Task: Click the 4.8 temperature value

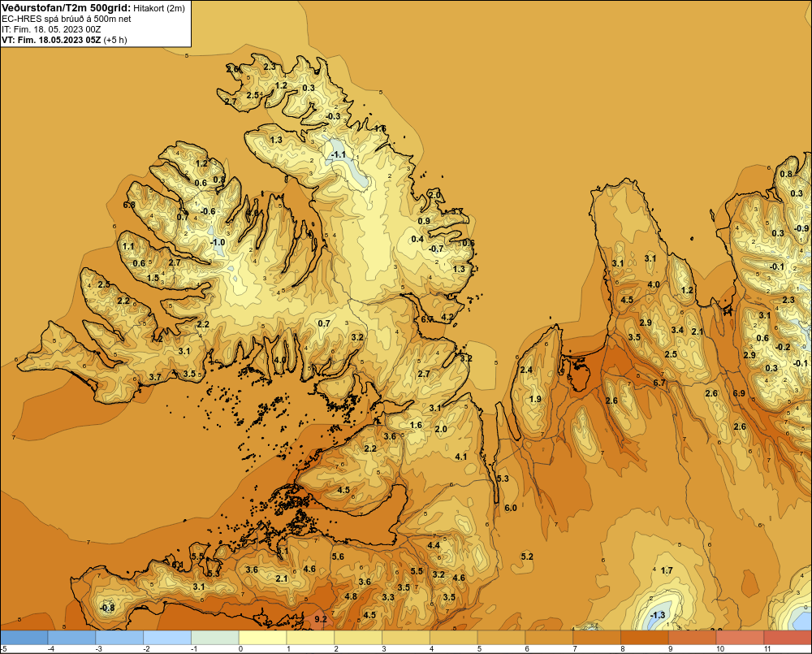Action: tap(351, 596)
